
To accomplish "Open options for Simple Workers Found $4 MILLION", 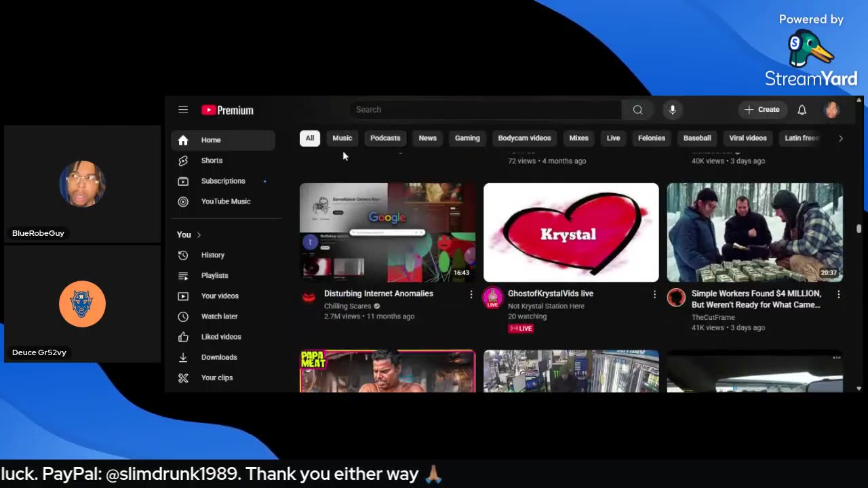I will (x=838, y=294).
